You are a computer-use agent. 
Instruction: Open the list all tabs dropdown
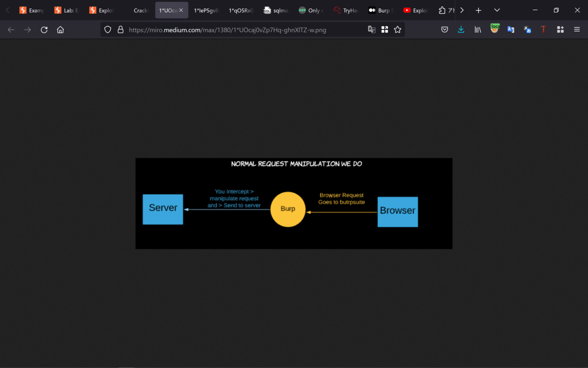point(497,10)
